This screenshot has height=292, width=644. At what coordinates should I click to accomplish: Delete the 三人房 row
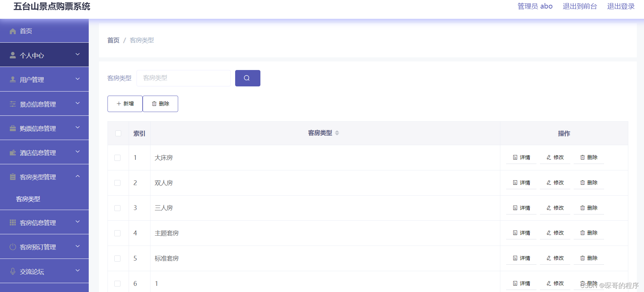[x=589, y=208]
